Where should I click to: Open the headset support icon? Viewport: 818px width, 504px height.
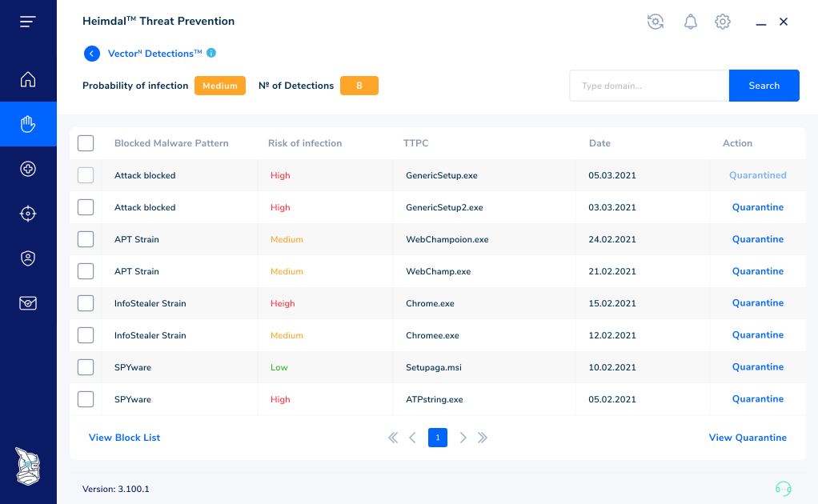click(x=783, y=488)
